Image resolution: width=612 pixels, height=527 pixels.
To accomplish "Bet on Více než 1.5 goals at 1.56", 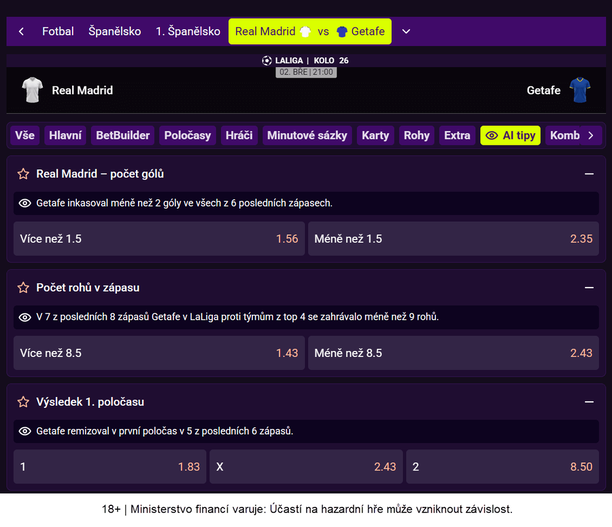I will pyautogui.click(x=156, y=239).
